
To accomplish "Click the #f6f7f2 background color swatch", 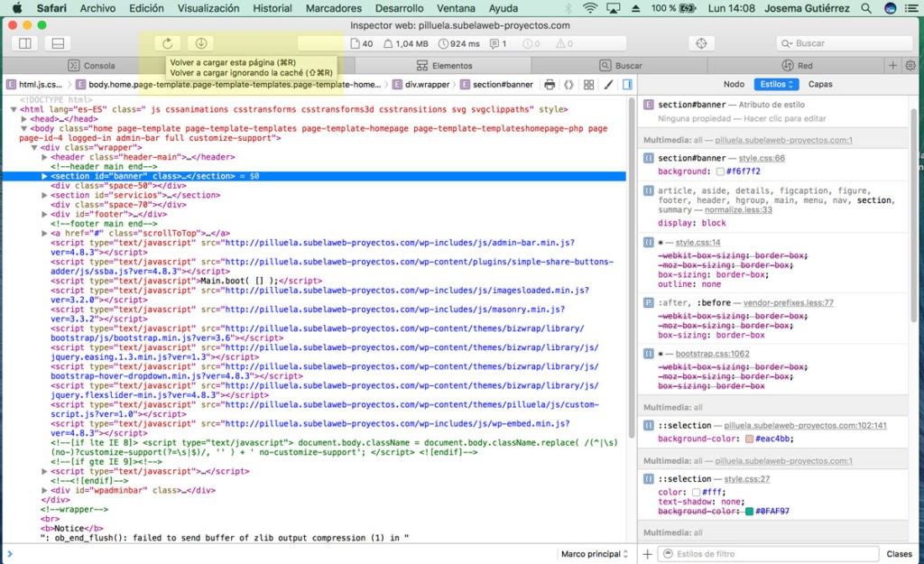I will coord(720,171).
